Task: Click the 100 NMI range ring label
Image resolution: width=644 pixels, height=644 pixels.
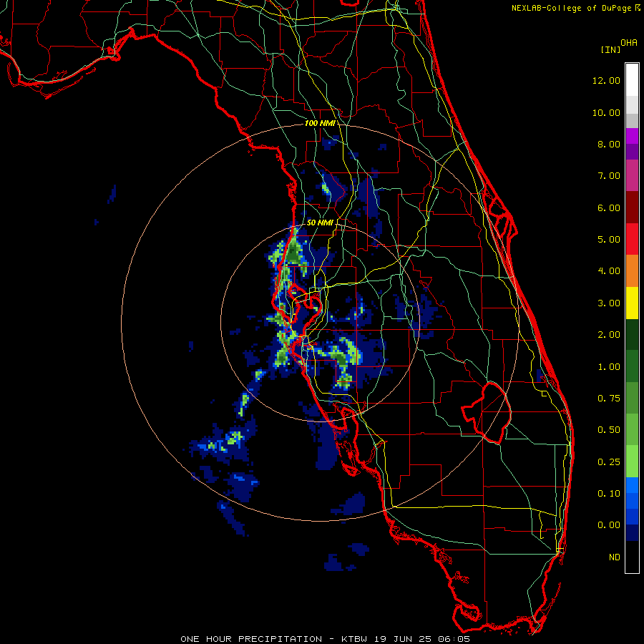Action: tap(320, 123)
